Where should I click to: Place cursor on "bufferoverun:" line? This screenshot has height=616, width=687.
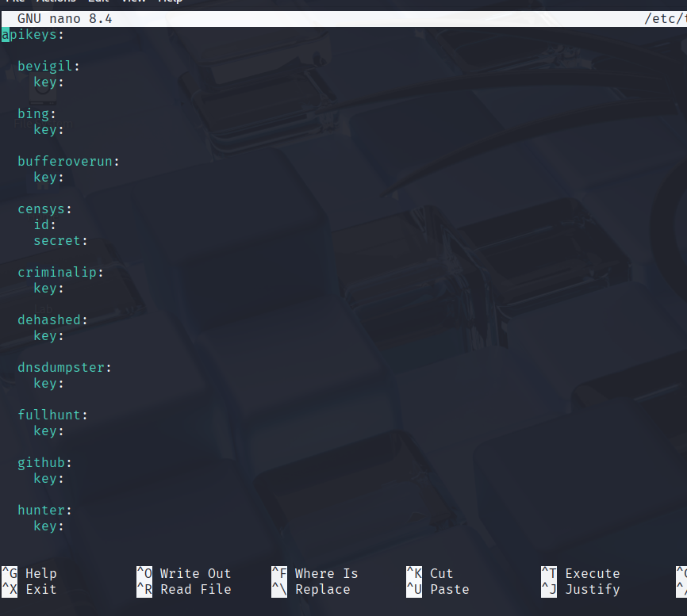tap(68, 162)
